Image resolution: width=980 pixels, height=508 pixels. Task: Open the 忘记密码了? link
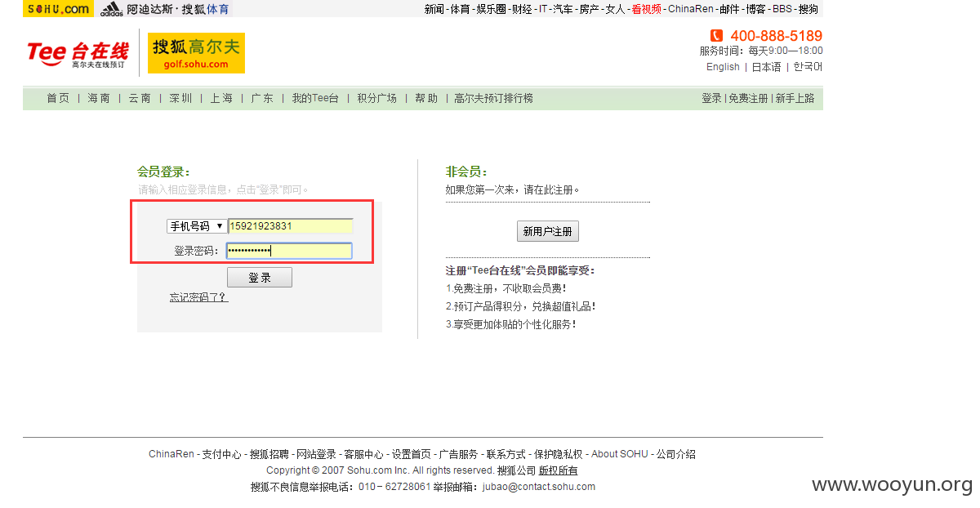(198, 297)
